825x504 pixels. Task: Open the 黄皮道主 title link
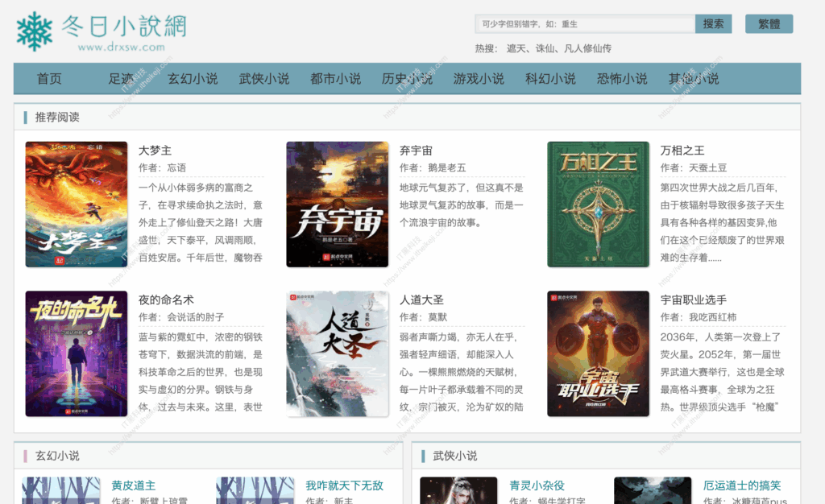coord(134,485)
